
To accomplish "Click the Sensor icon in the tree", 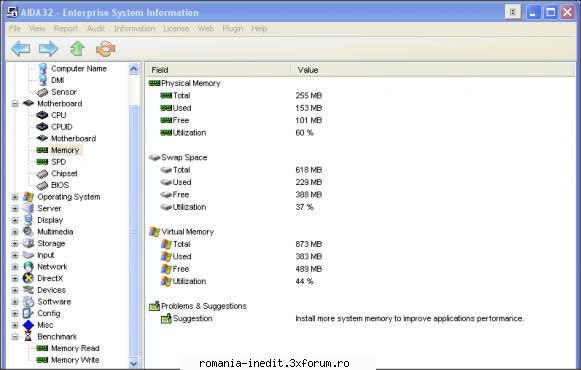I will tap(42, 92).
